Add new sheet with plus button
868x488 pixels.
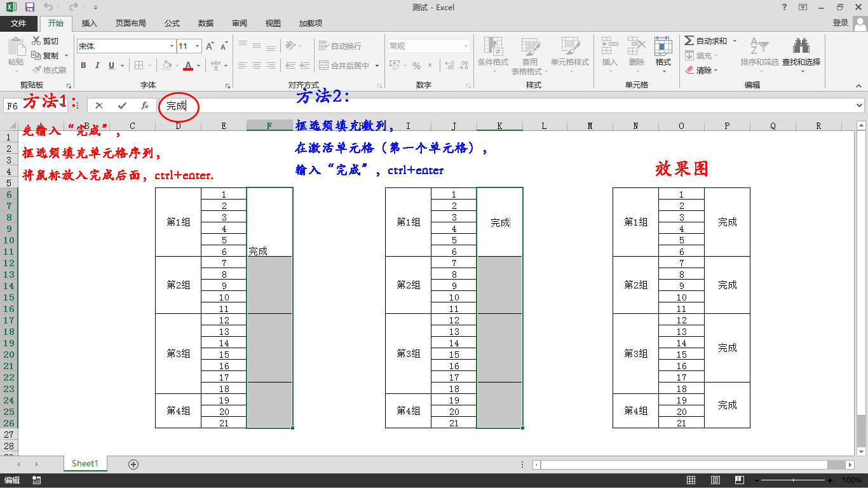[133, 464]
